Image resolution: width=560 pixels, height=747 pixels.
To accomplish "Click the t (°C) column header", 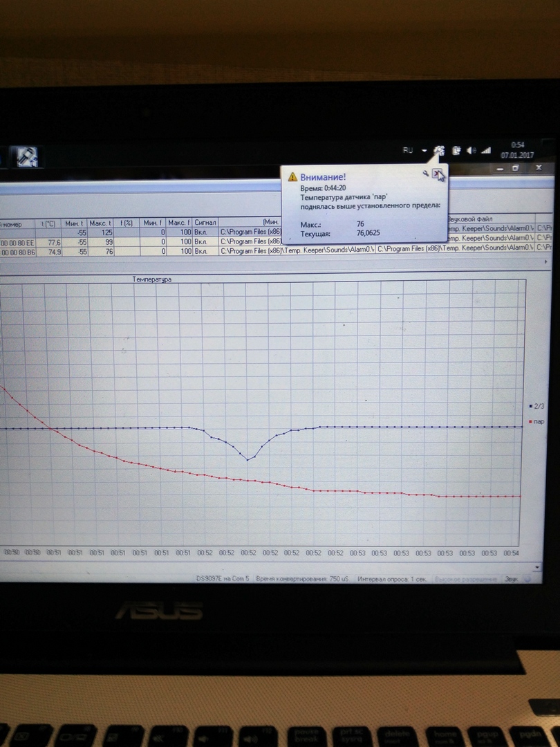I will click(48, 223).
